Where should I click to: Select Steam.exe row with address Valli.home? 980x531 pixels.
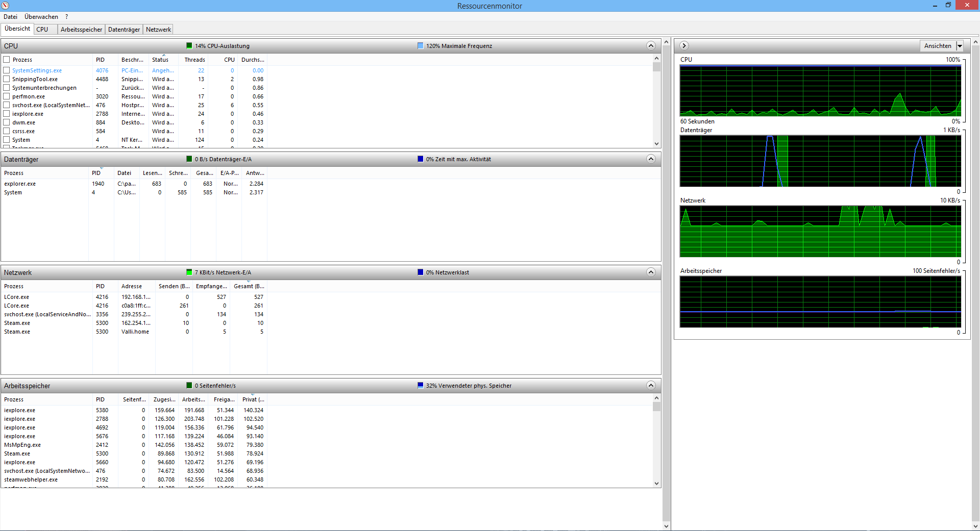tap(134, 332)
